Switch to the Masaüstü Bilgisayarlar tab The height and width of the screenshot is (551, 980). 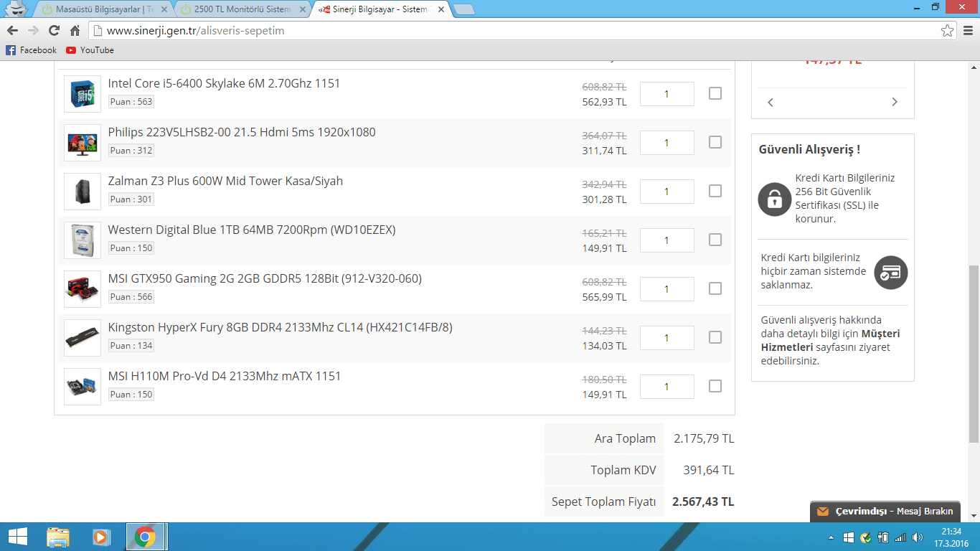point(104,9)
